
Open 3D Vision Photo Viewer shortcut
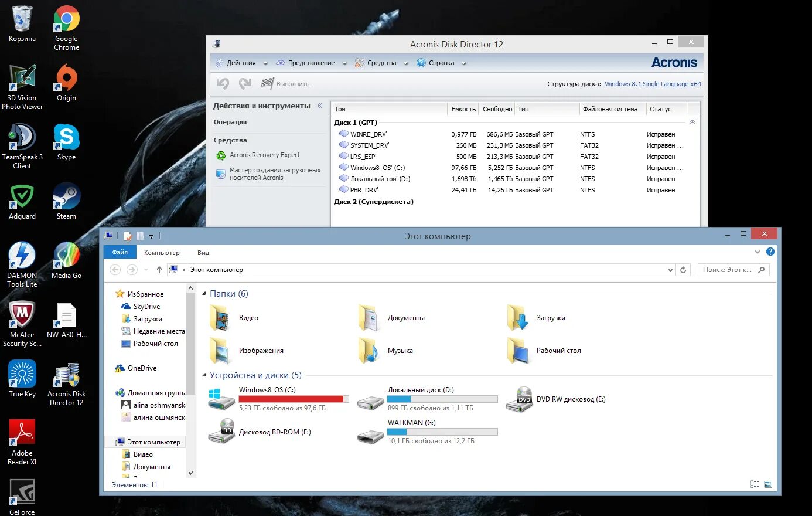[x=22, y=87]
